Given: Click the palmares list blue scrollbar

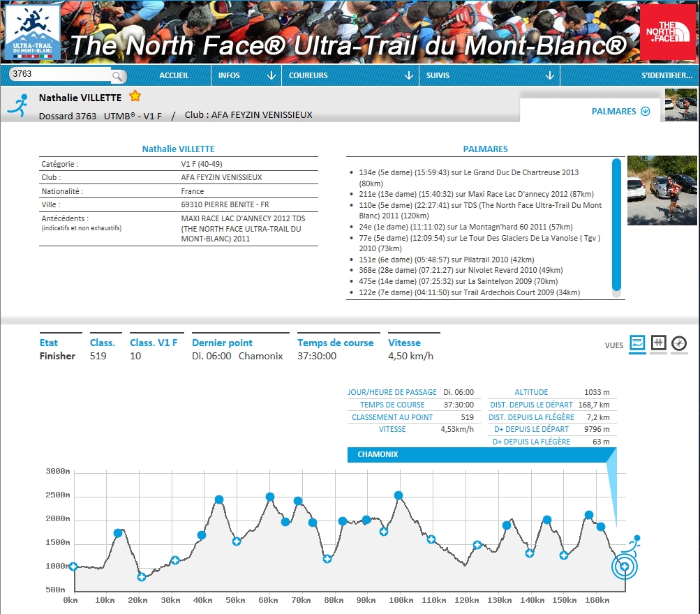Looking at the screenshot, I should pos(616,225).
